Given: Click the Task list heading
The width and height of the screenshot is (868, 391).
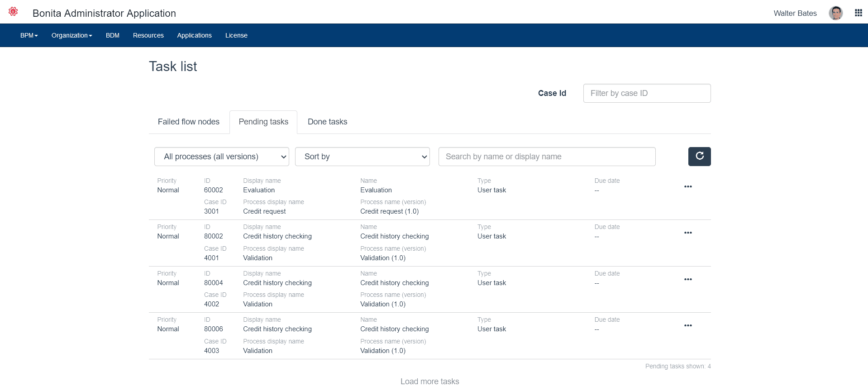Looking at the screenshot, I should click(173, 67).
